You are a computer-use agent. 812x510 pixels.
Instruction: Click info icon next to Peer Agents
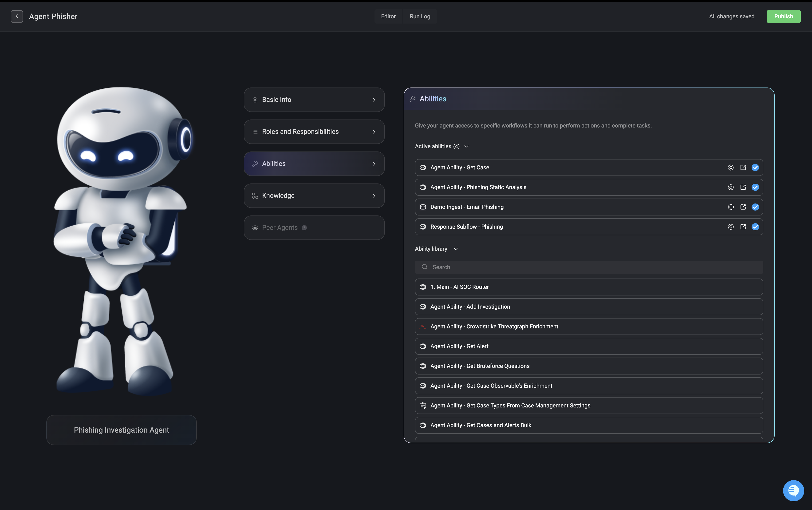pos(304,228)
